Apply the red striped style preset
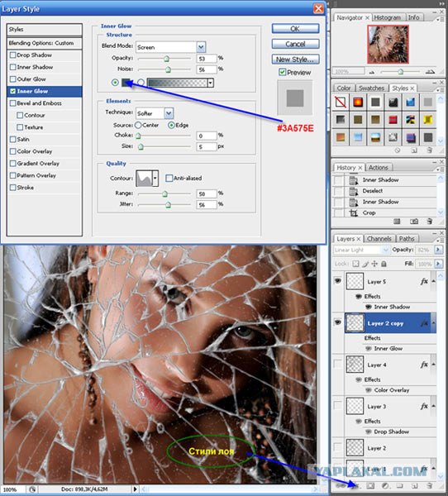Viewport: 448px width, 496px height. click(x=393, y=120)
